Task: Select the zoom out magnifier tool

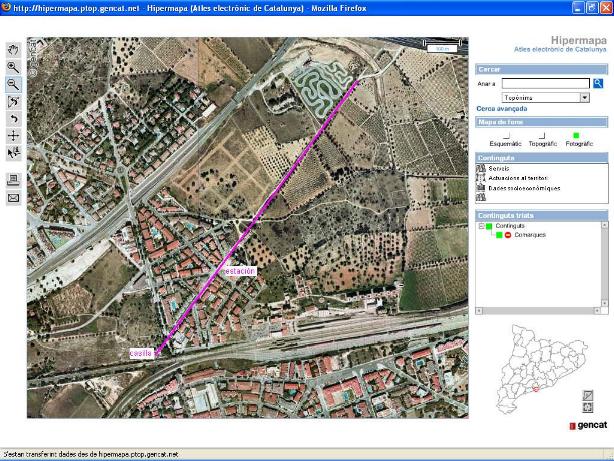Action: tap(13, 84)
